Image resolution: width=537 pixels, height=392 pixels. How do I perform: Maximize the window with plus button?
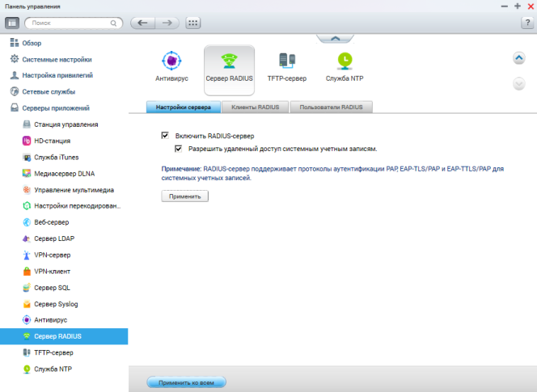[x=518, y=6]
